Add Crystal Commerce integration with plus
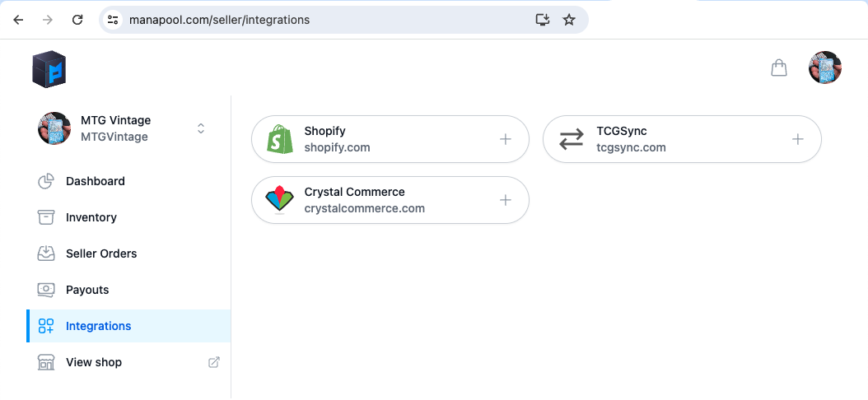This screenshot has height=400, width=868. coord(506,200)
